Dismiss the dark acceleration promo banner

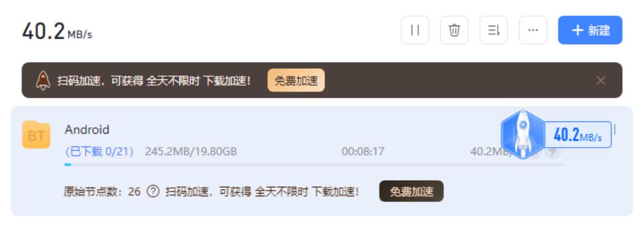point(600,80)
